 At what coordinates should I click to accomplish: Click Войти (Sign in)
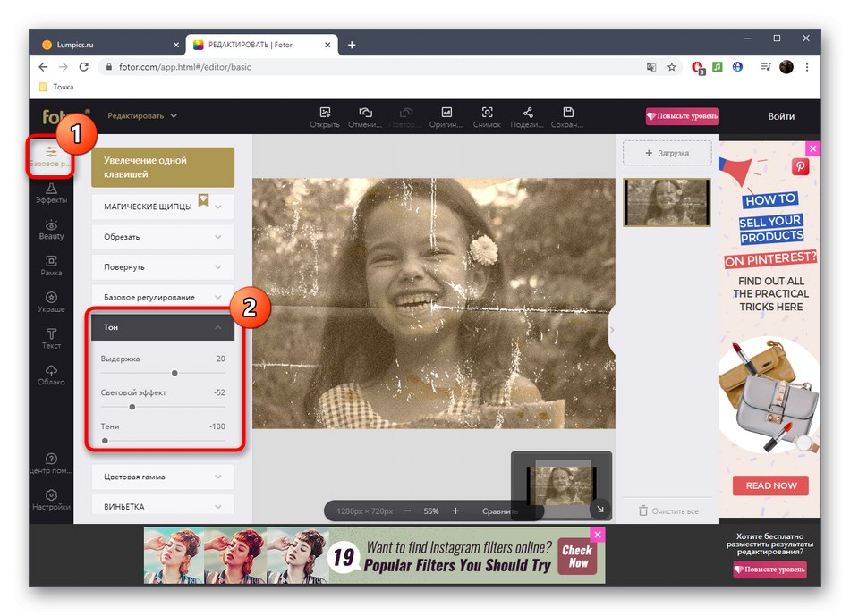click(781, 116)
